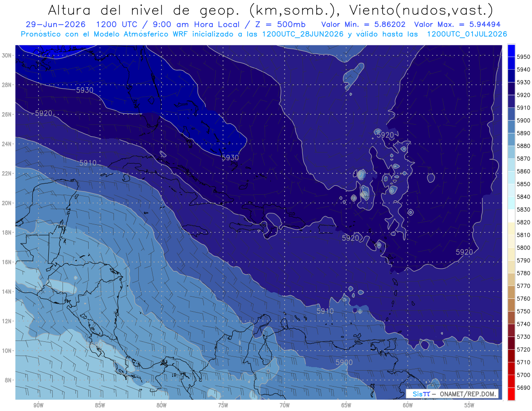The height and width of the screenshot is (411, 532).
Task: Select valid-until time '1200UTC_01JUL2026'
Action: 467,34
